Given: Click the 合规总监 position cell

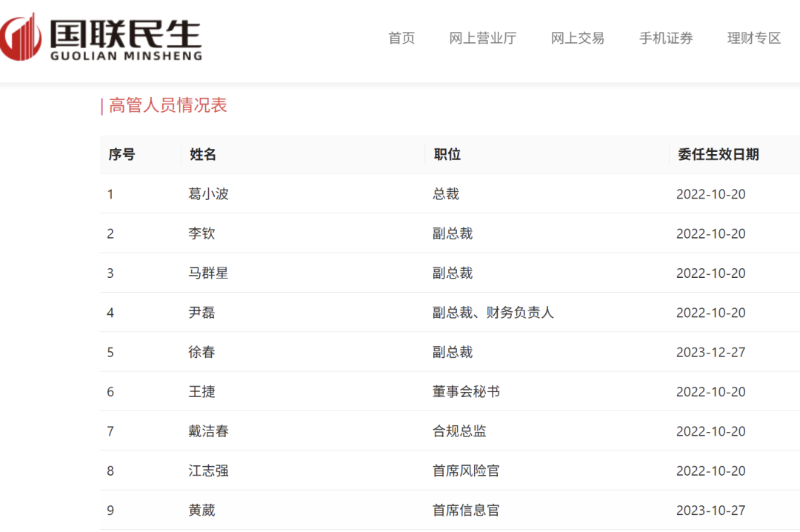Looking at the screenshot, I should 459,431.
